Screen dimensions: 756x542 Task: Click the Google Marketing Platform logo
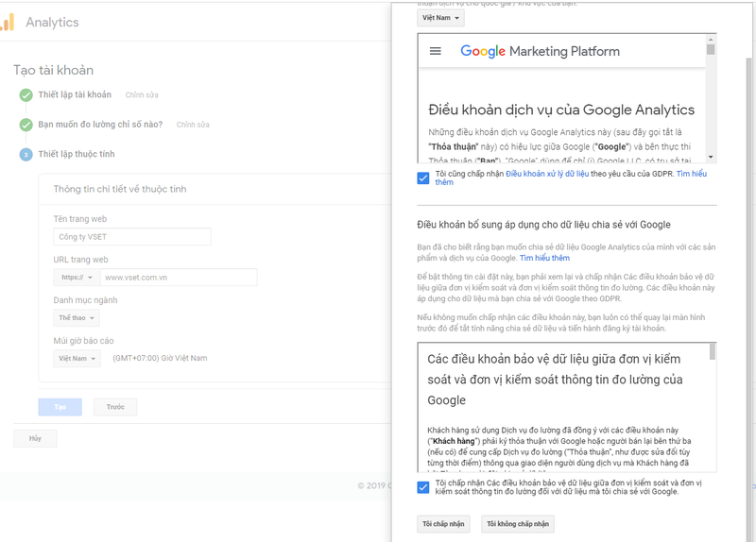[x=540, y=51]
